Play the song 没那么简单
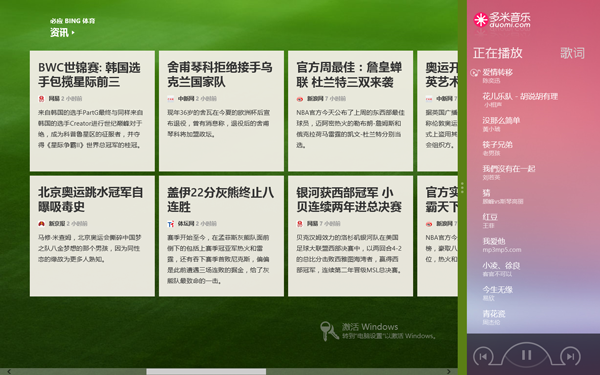 tap(501, 121)
